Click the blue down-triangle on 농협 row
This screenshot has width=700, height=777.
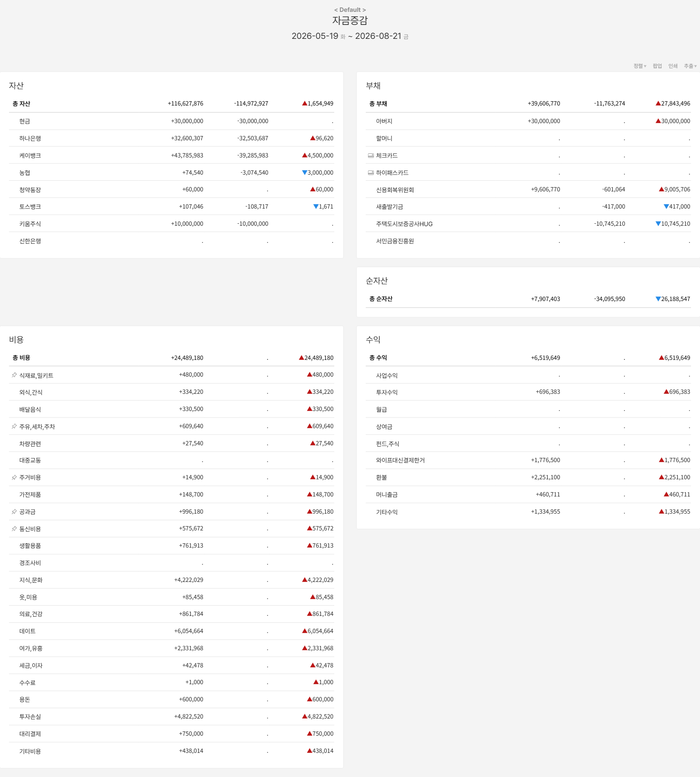[304, 173]
